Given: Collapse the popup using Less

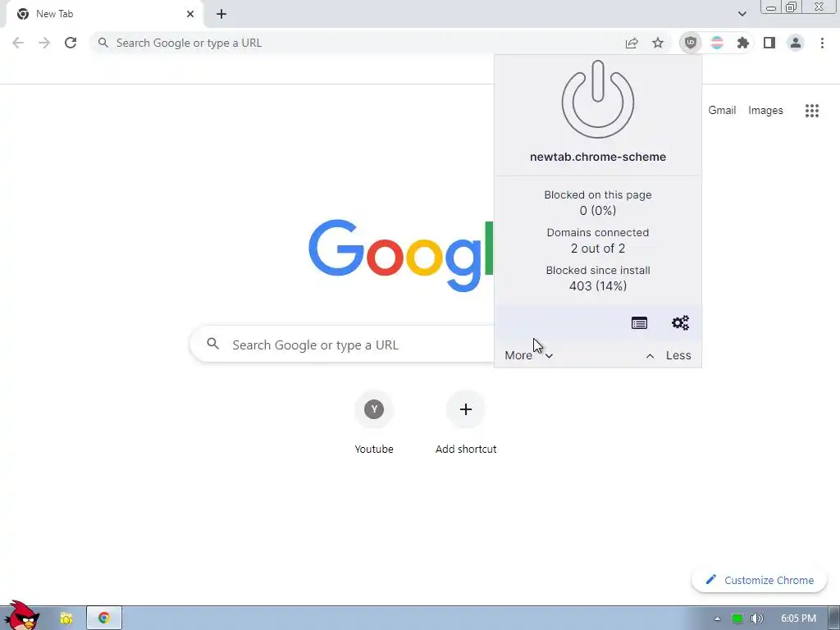Looking at the screenshot, I should point(669,355).
